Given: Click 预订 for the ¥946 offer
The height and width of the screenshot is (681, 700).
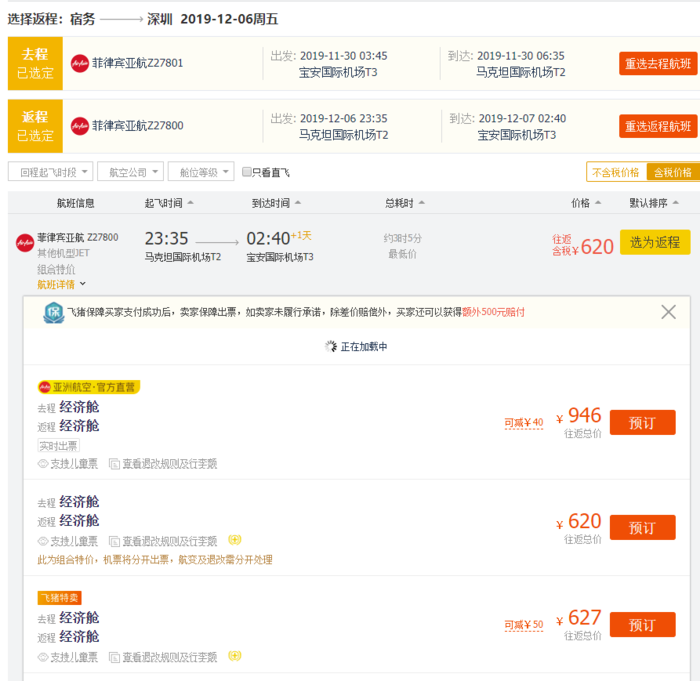Looking at the screenshot, I should pyautogui.click(x=642, y=422).
